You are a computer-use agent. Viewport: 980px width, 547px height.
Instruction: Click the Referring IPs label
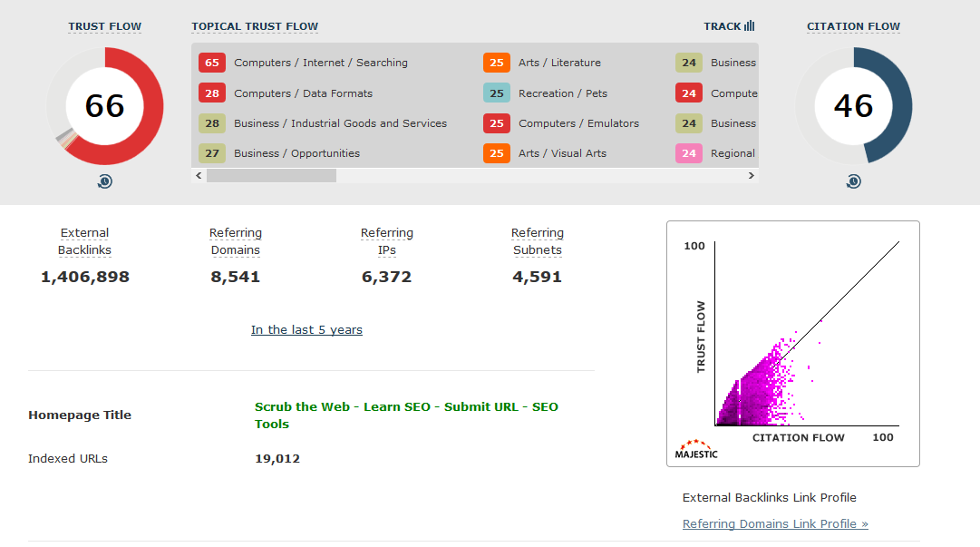pos(387,241)
